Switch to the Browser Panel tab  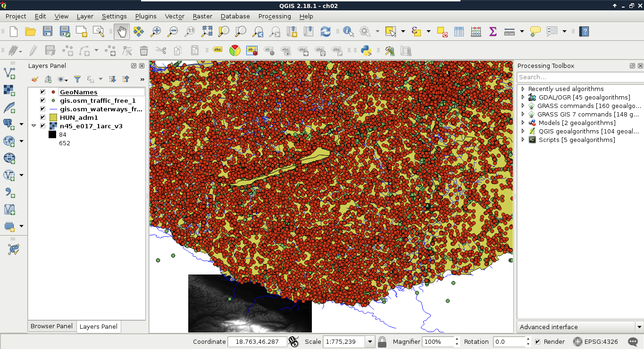pos(51,326)
